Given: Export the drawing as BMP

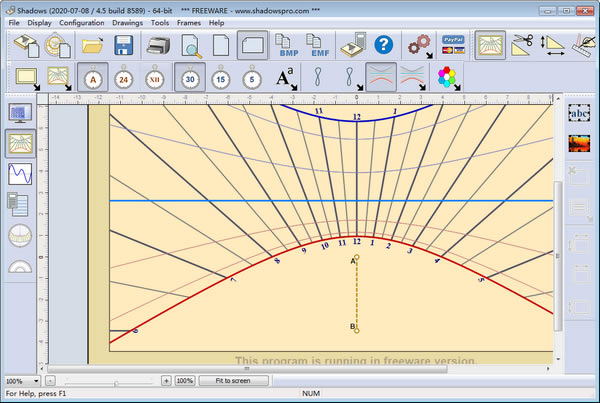Looking at the screenshot, I should [289, 45].
